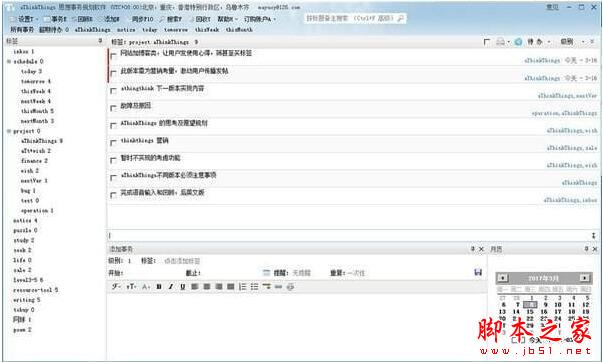Check the fourth task tagged operation
This screenshot has height=362, width=603.
coord(113,108)
